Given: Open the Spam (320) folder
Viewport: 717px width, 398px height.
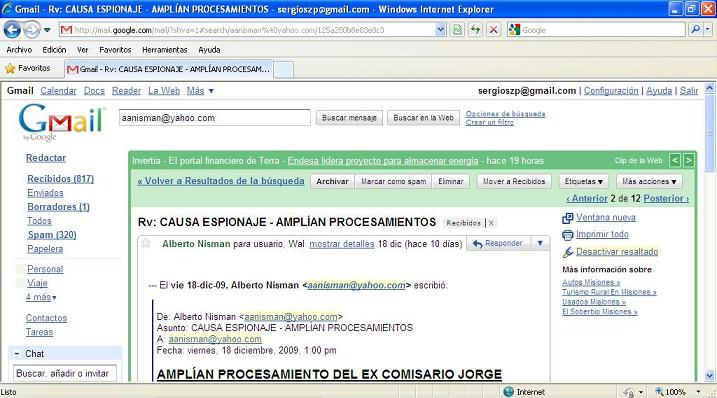Looking at the screenshot, I should coord(52,235).
